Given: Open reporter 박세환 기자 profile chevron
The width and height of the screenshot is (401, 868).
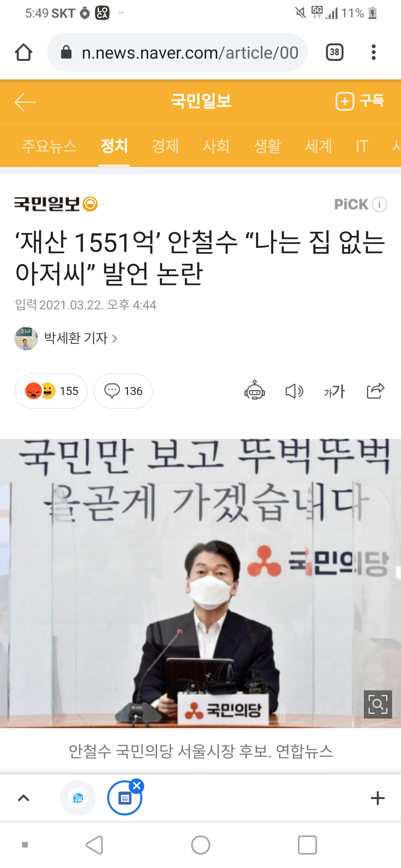Looking at the screenshot, I should click(114, 338).
